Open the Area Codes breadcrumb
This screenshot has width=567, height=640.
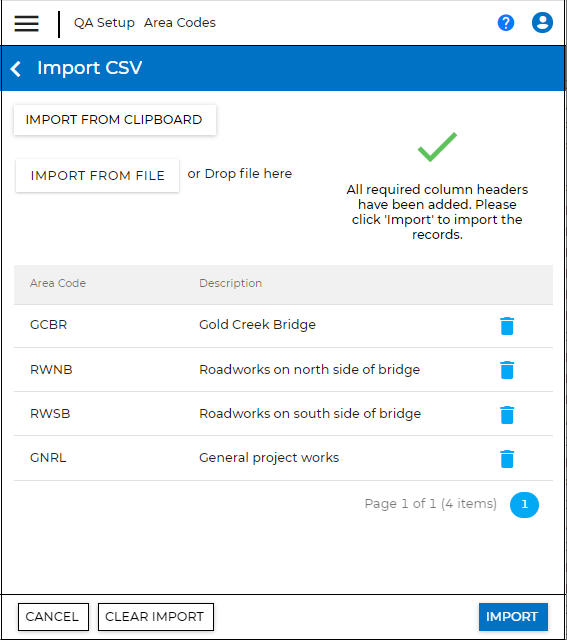180,23
